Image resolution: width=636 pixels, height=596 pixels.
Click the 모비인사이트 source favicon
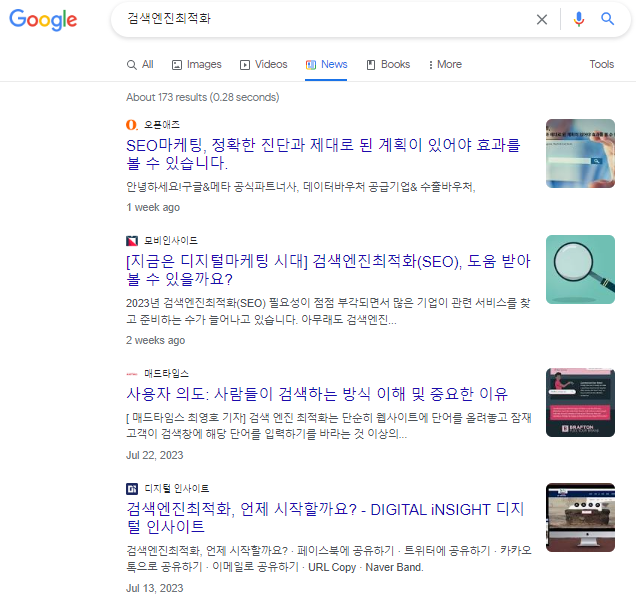tap(132, 241)
